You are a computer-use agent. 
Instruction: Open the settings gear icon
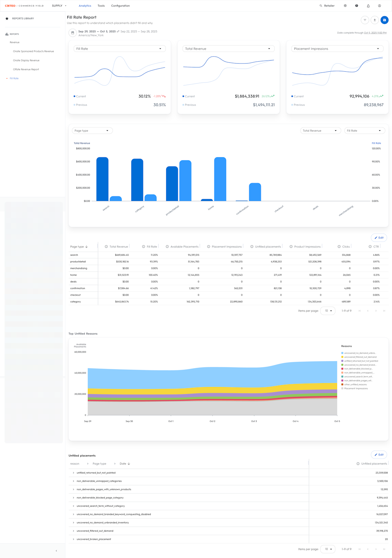pos(345,6)
